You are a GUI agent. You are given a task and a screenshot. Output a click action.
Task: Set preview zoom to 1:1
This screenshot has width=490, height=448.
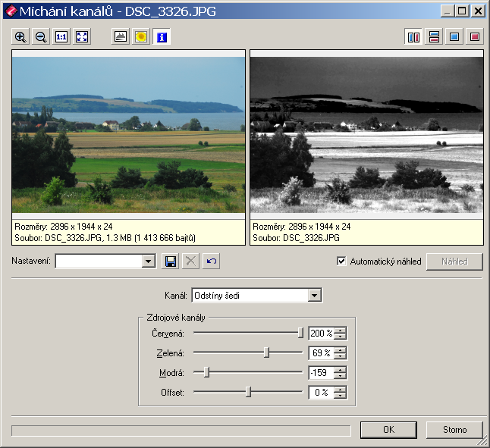[61, 36]
